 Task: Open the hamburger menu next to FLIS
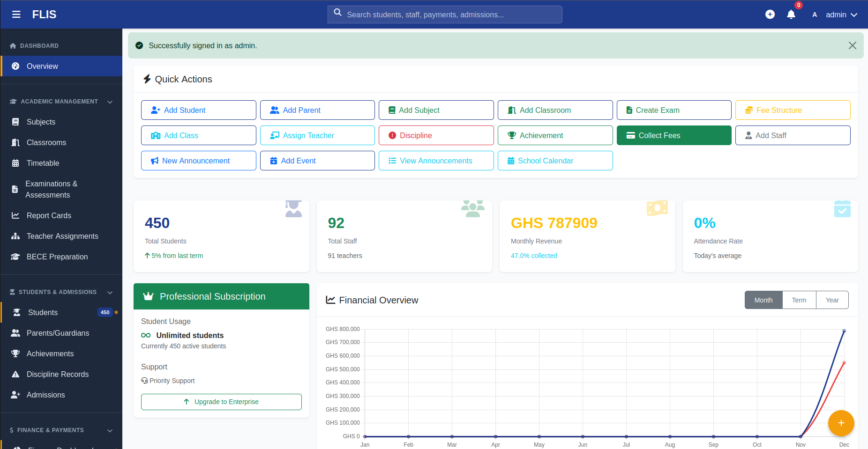point(16,14)
